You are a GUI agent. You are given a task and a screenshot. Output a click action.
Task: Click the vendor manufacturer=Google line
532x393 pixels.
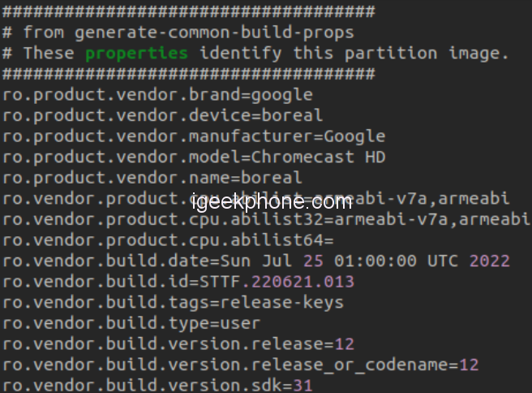pos(193,136)
